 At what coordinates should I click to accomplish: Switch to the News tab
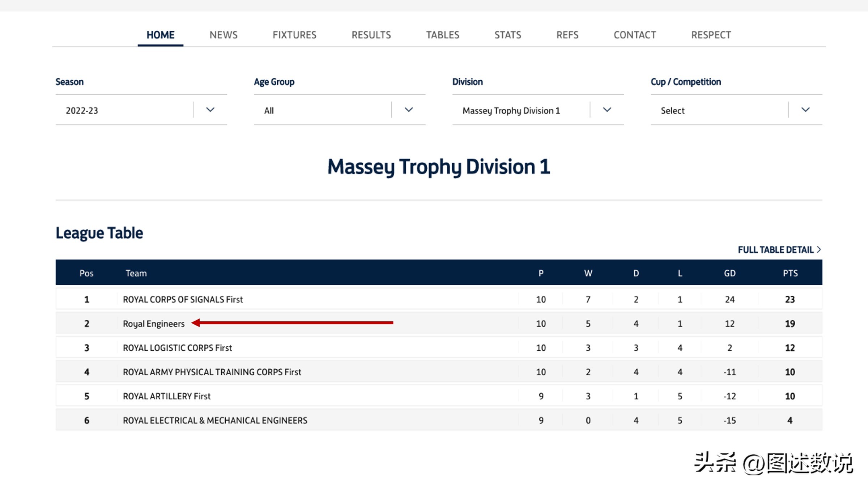[x=224, y=35]
